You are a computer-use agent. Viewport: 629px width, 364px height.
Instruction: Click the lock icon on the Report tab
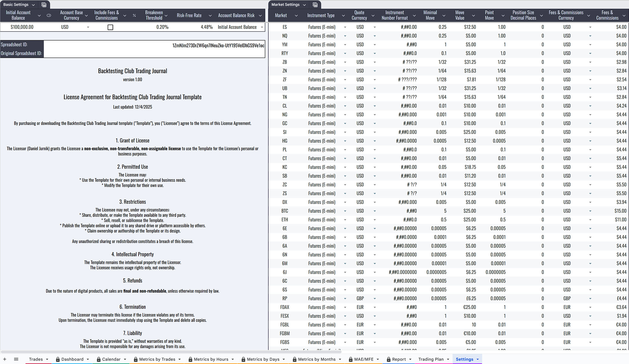point(388,359)
